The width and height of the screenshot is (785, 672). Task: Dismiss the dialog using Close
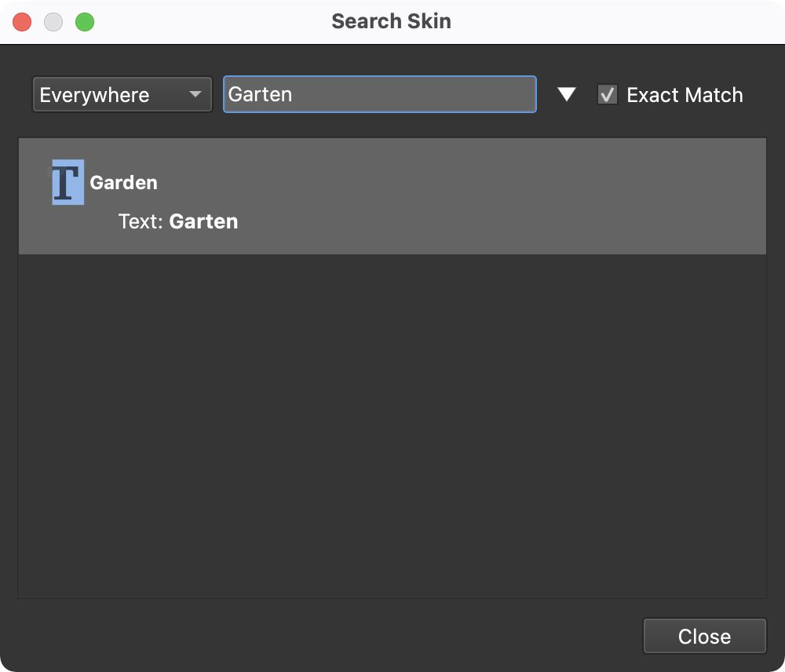[704, 636]
